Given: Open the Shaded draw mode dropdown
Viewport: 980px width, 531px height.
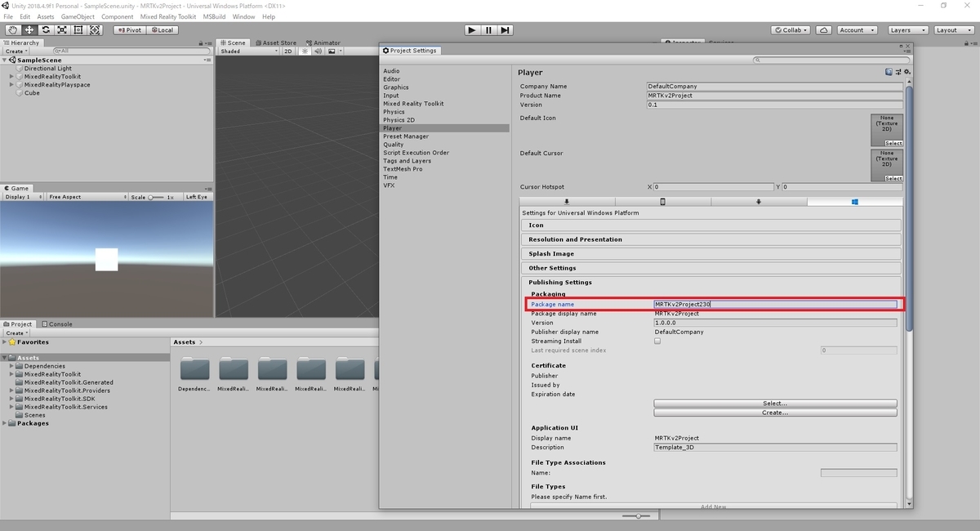Looking at the screenshot, I should (249, 51).
